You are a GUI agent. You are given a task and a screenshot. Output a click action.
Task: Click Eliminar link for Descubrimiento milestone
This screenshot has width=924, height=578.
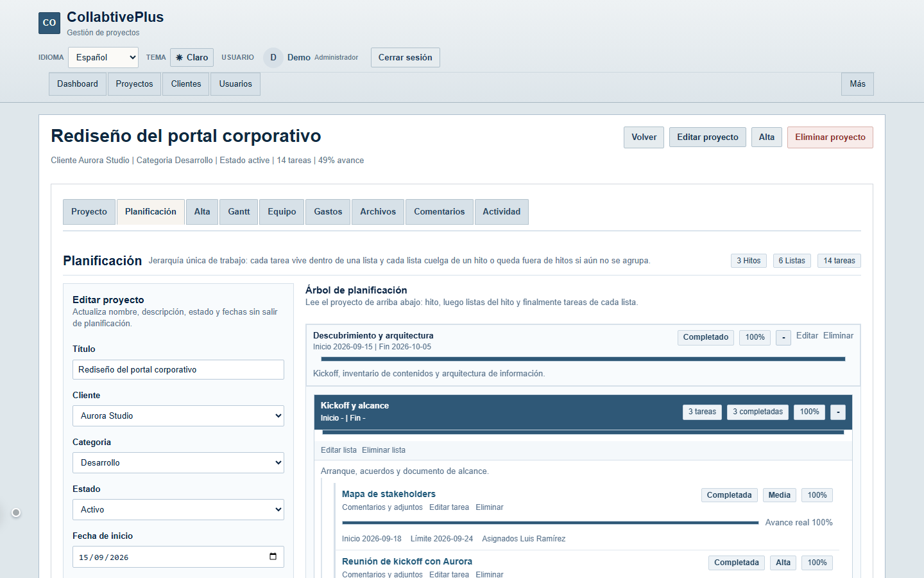pos(839,336)
